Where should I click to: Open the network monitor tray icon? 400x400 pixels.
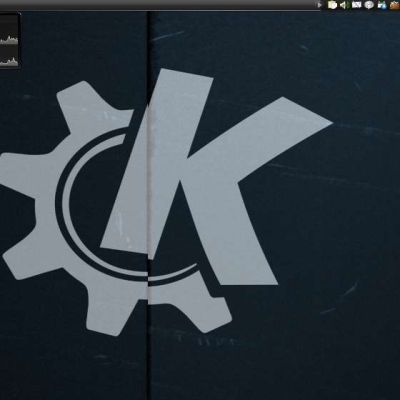pyautogui.click(x=382, y=5)
